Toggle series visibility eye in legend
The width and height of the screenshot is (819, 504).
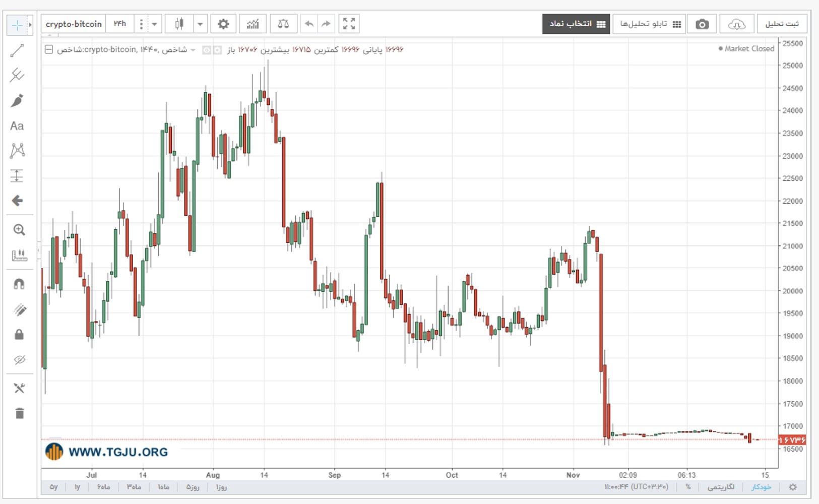tap(207, 50)
